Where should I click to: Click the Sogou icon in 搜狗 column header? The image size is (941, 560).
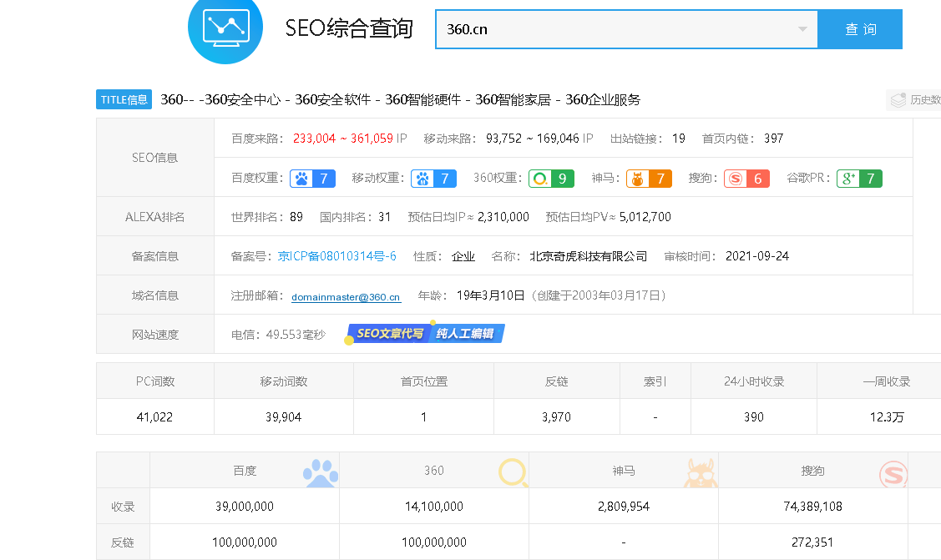pyautogui.click(x=893, y=474)
